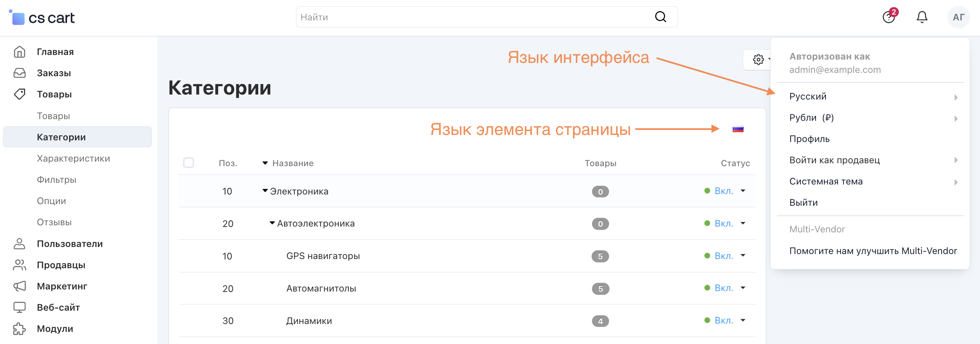The height and width of the screenshot is (344, 980).
Task: Toggle the select-all categories checkbox
Action: (x=189, y=163)
